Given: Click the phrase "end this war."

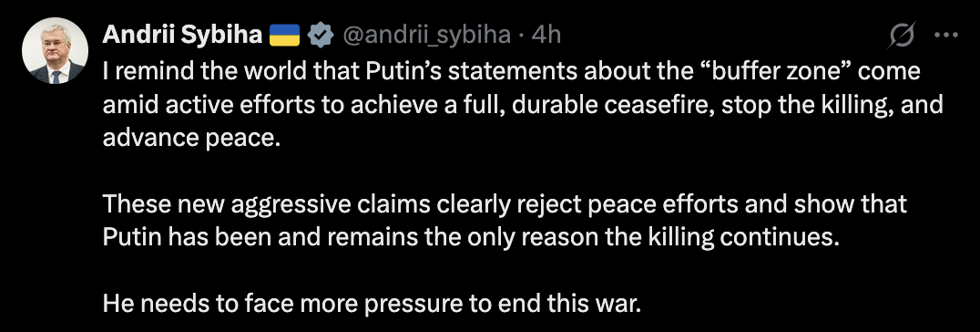Looking at the screenshot, I should [x=569, y=304].
